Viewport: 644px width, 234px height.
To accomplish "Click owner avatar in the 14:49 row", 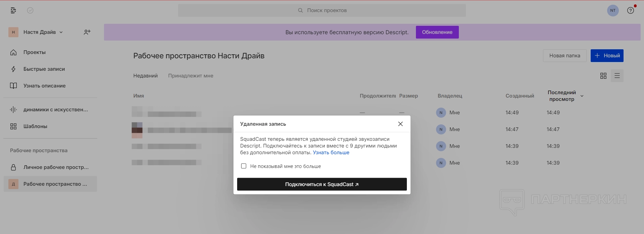I will pyautogui.click(x=441, y=113).
